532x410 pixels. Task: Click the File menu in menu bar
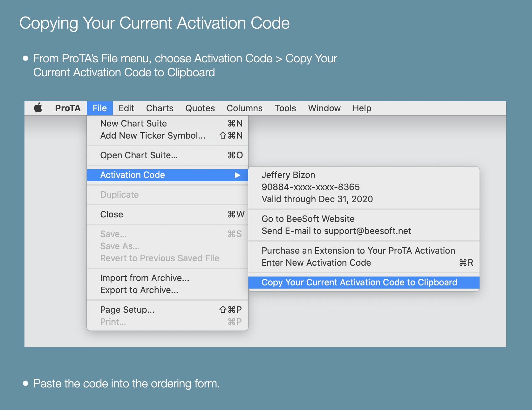pos(99,108)
